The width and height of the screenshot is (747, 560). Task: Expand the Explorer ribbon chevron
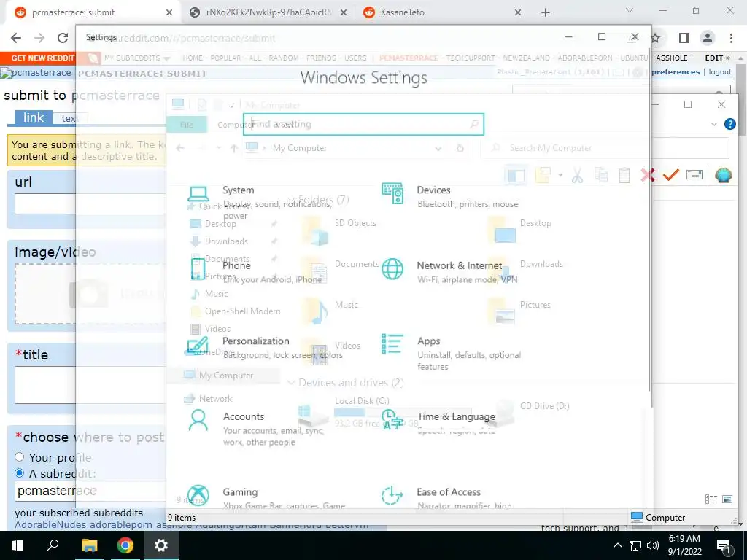[713, 124]
